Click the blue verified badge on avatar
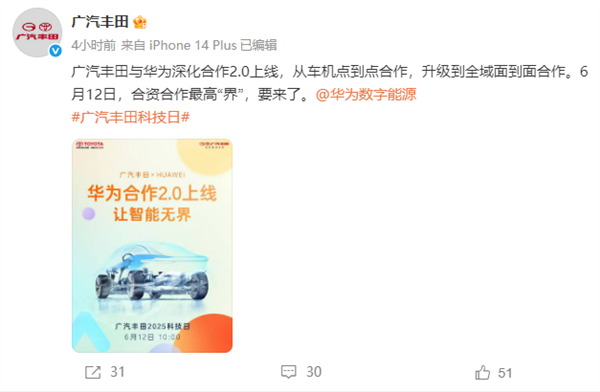The image size is (600, 392). (56, 50)
